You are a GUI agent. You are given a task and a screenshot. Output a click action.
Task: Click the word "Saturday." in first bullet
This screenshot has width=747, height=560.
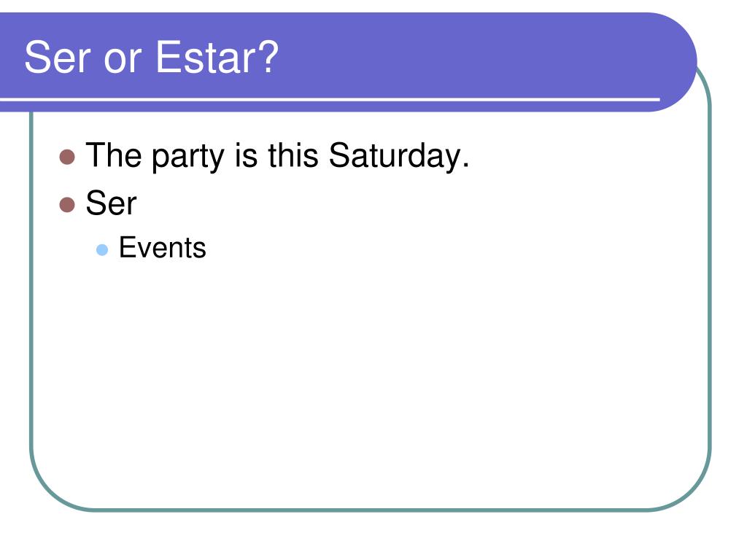(x=399, y=156)
